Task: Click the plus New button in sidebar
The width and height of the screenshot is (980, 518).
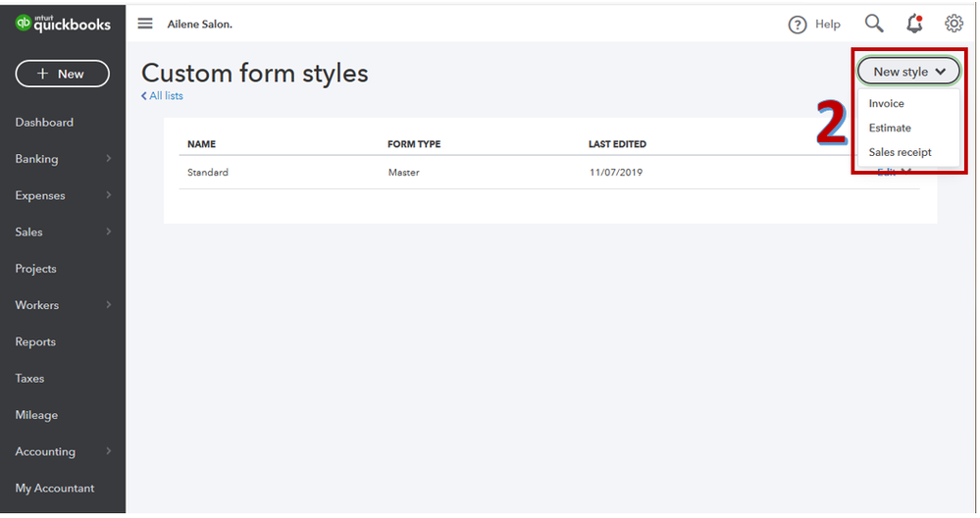Action: (x=63, y=74)
